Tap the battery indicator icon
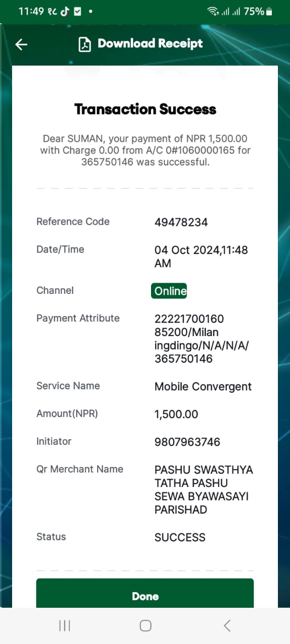The width and height of the screenshot is (290, 644). click(x=269, y=11)
